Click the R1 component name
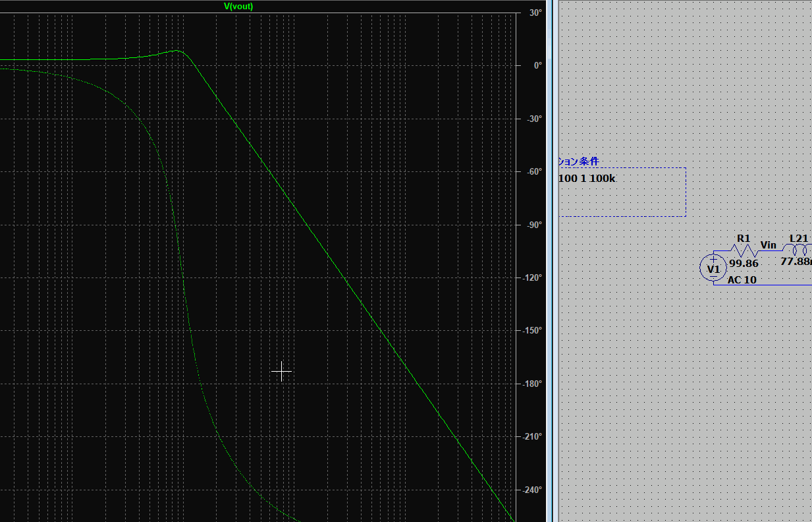Viewport: 812px width, 522px height. tap(744, 238)
